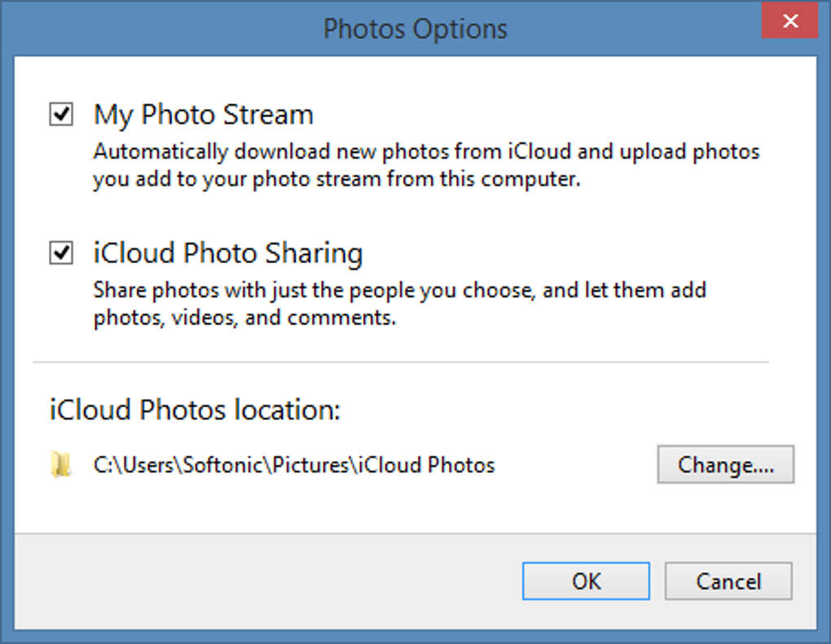
Task: Click the gray footer bar left of OK
Action: tap(261, 581)
